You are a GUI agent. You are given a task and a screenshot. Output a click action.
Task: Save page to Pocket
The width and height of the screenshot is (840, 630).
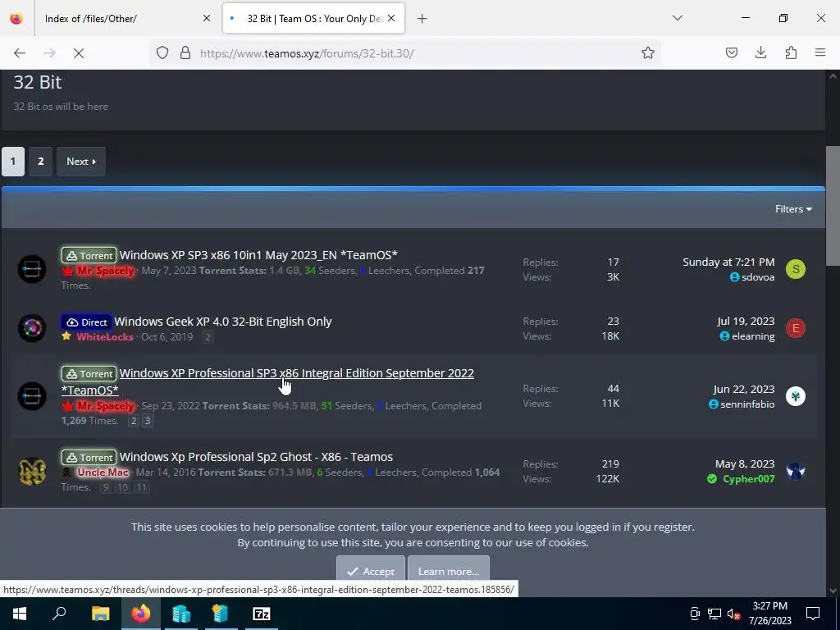pos(731,52)
